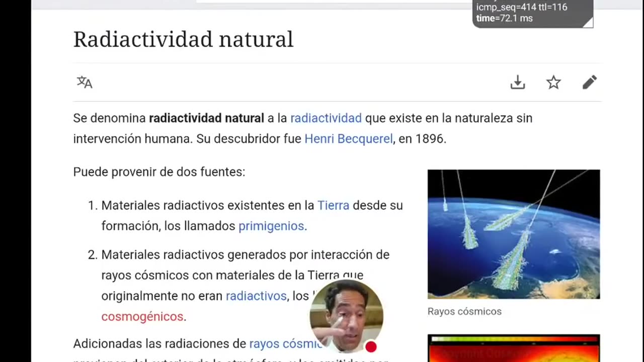Add page to watchlist with star icon
This screenshot has width=644, height=362.
tap(553, 82)
